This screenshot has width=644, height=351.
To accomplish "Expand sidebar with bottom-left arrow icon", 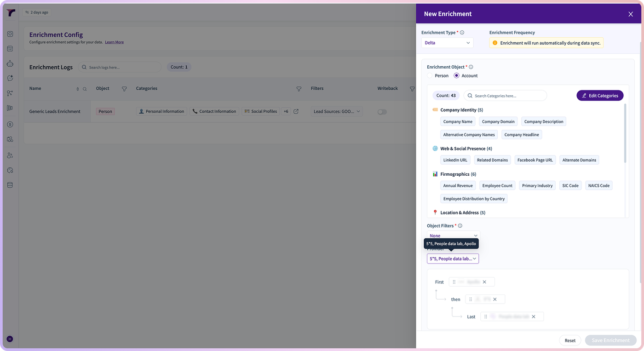I will 10,339.
